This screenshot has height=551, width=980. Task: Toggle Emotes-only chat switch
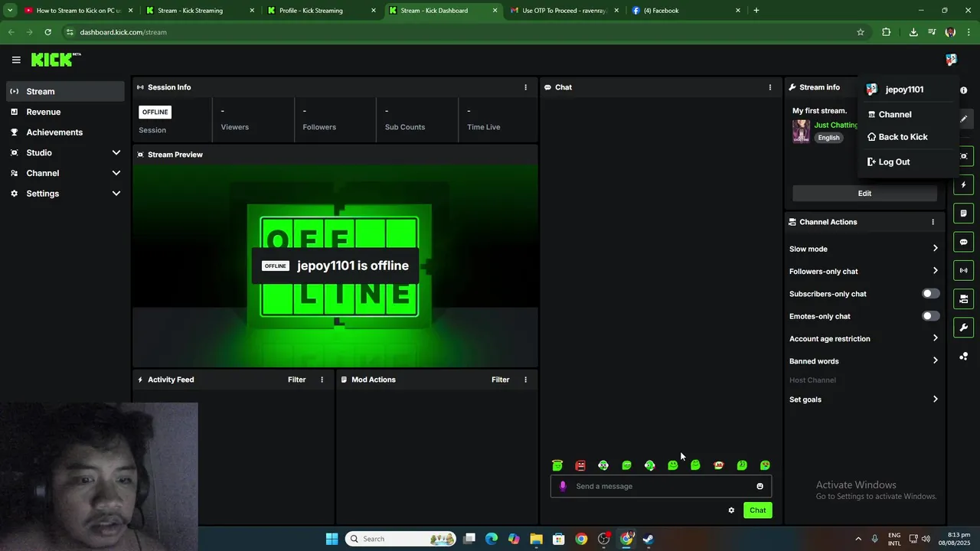click(931, 316)
